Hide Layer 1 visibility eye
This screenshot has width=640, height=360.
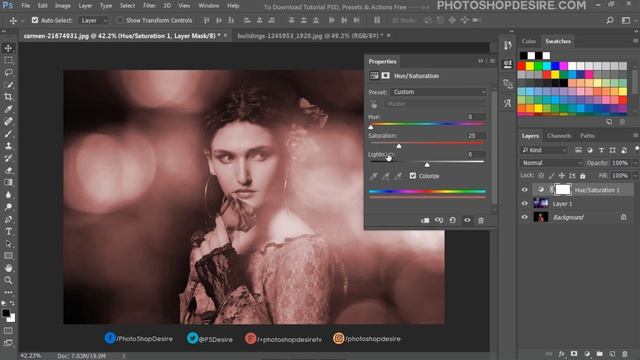pos(524,204)
